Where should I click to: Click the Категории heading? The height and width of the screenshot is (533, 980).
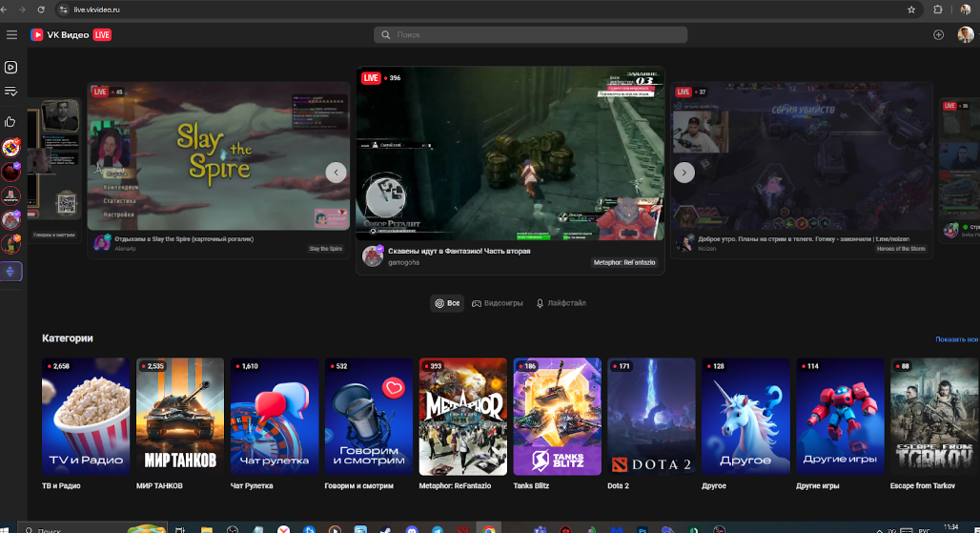[68, 338]
